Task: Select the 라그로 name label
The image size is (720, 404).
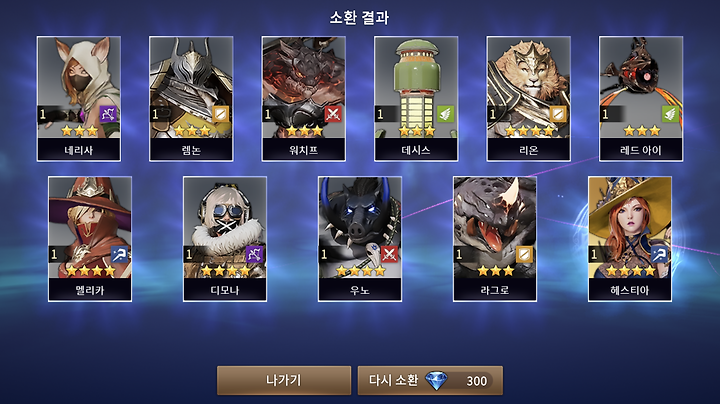Action: tap(495, 290)
